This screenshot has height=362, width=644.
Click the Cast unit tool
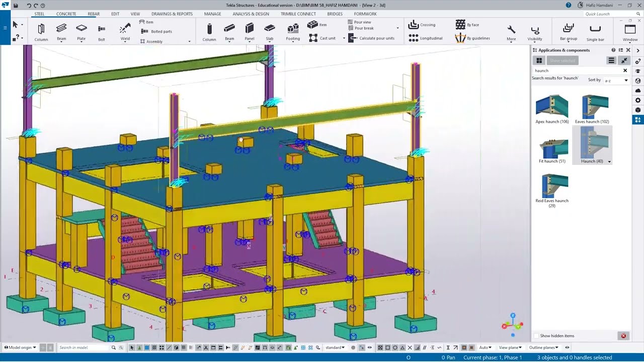click(321, 38)
